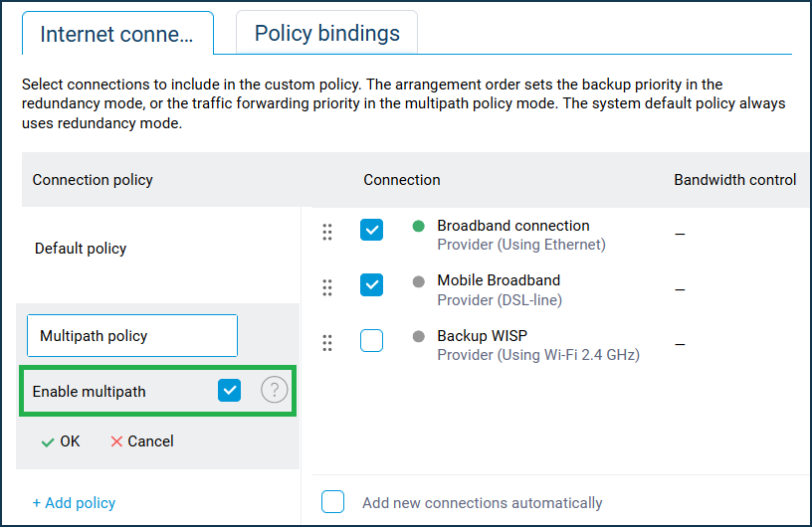
Task: Enable Add new connections automatically
Action: [x=332, y=501]
